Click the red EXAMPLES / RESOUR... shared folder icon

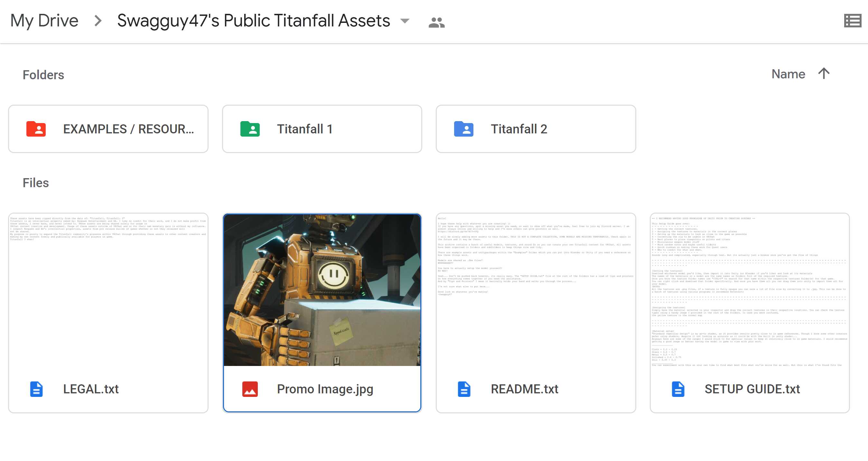coord(36,129)
